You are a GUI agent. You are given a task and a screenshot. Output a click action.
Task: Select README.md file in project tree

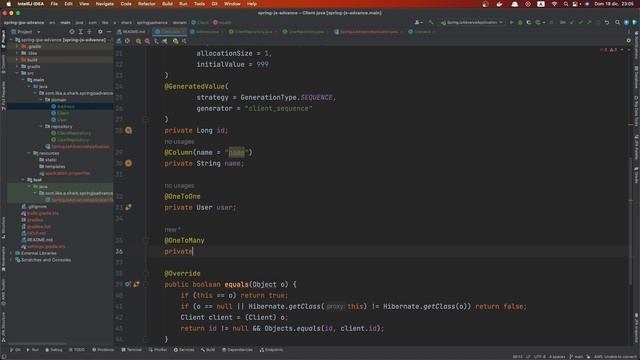[40, 240]
